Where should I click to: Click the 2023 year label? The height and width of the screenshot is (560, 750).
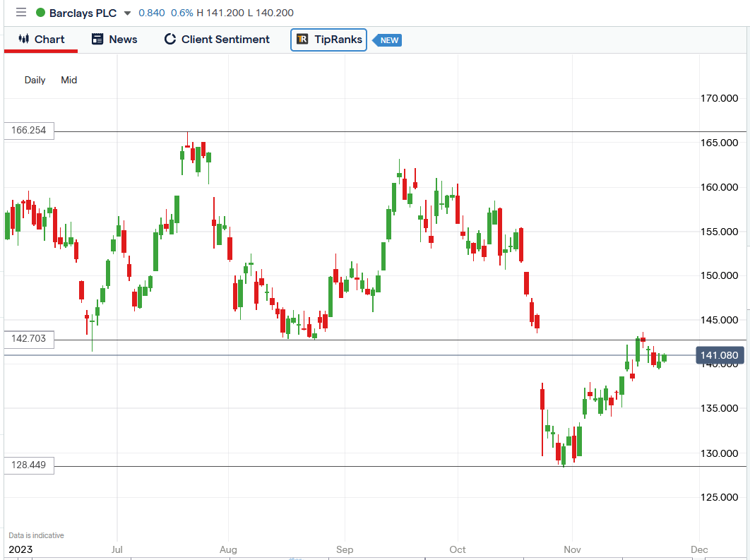click(x=20, y=549)
